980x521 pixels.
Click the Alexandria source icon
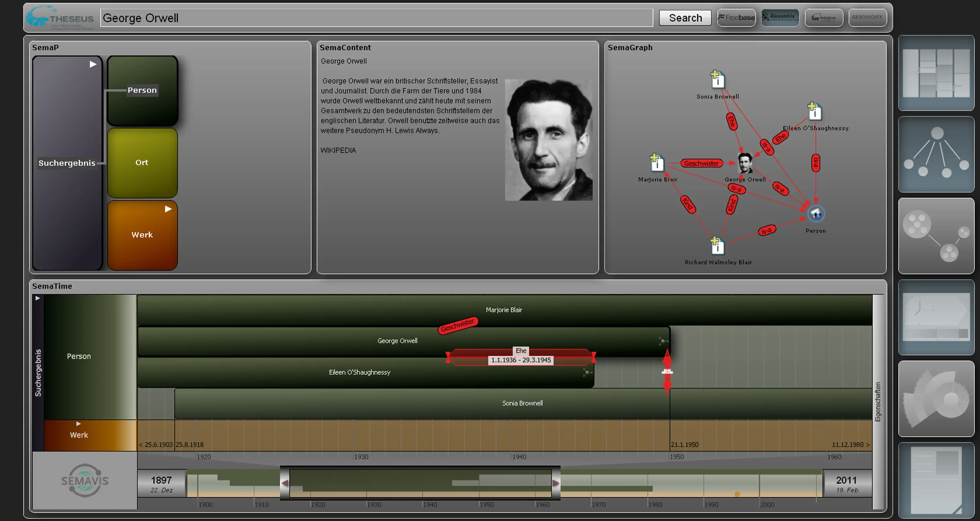point(779,17)
